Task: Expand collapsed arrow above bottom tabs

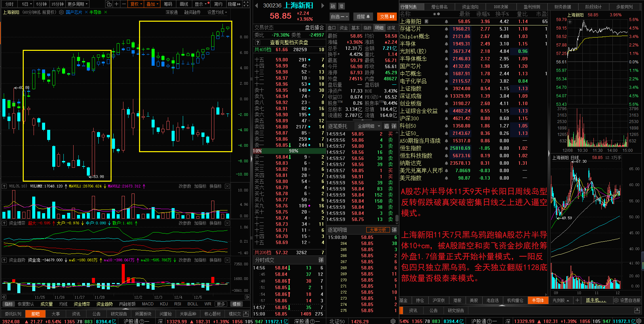Action: tap(125, 309)
